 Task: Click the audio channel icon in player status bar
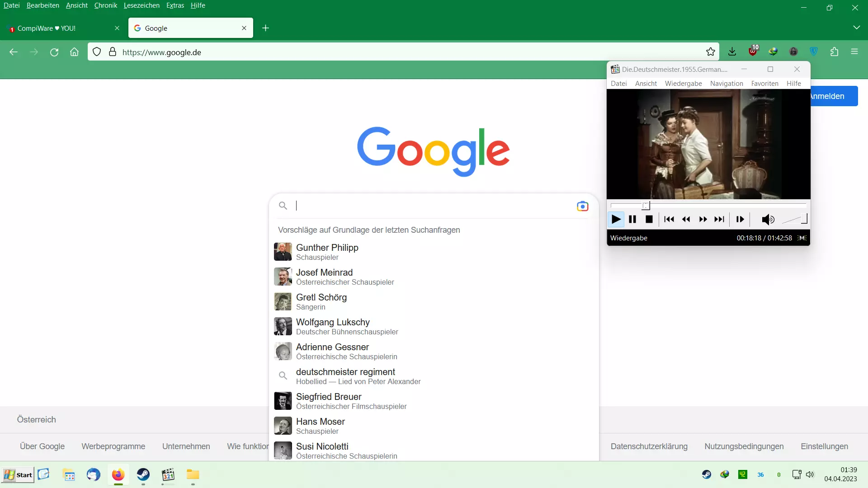(x=802, y=238)
